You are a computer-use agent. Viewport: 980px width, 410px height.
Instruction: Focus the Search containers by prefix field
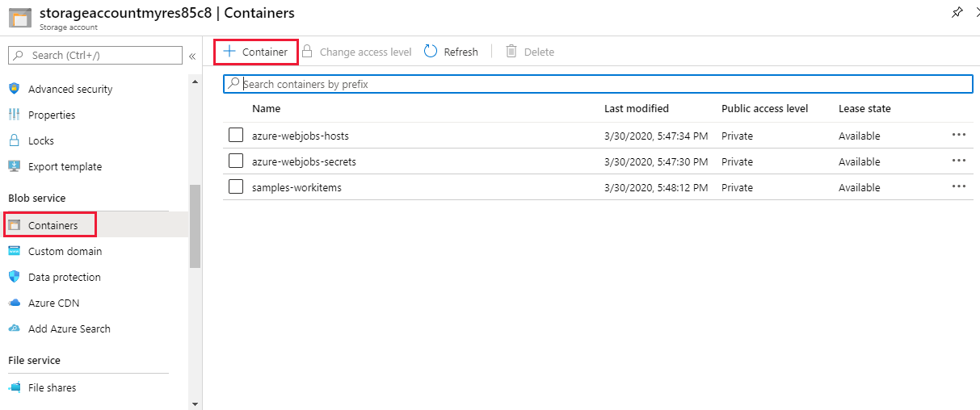click(598, 84)
